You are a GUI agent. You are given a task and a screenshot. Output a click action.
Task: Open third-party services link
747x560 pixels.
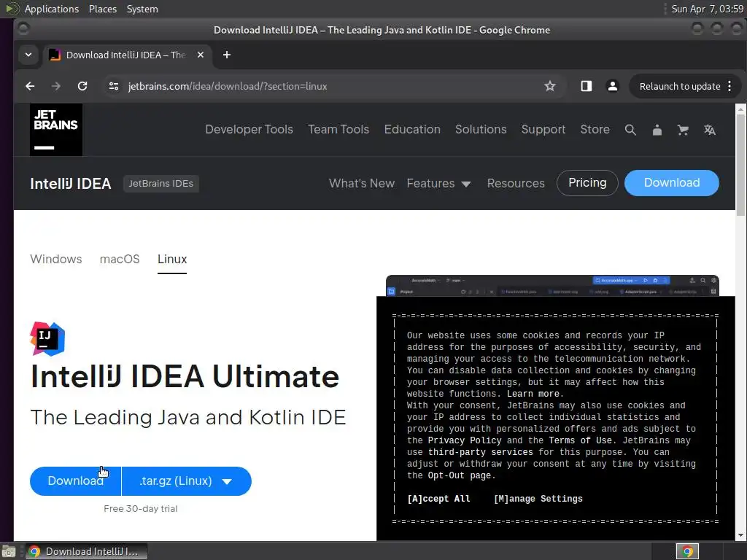480,452
